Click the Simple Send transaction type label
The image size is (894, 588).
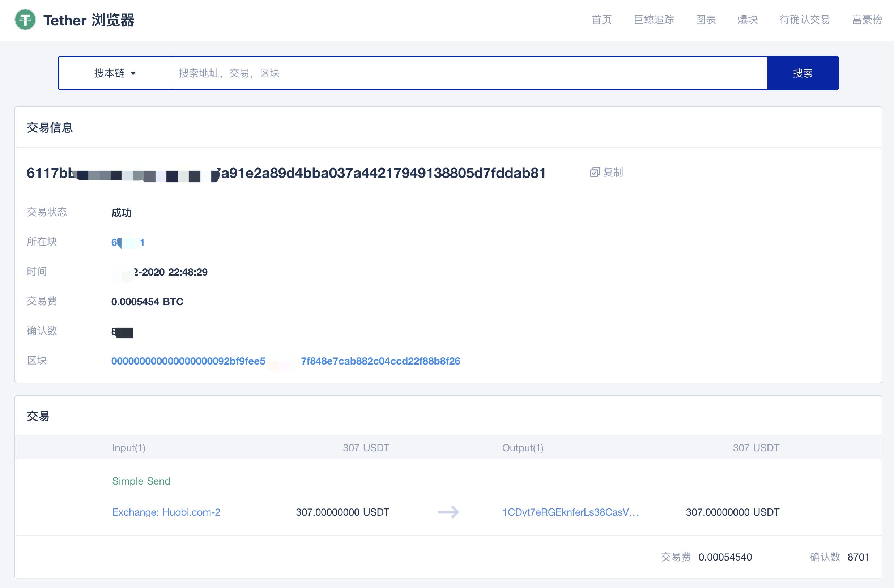coord(141,481)
